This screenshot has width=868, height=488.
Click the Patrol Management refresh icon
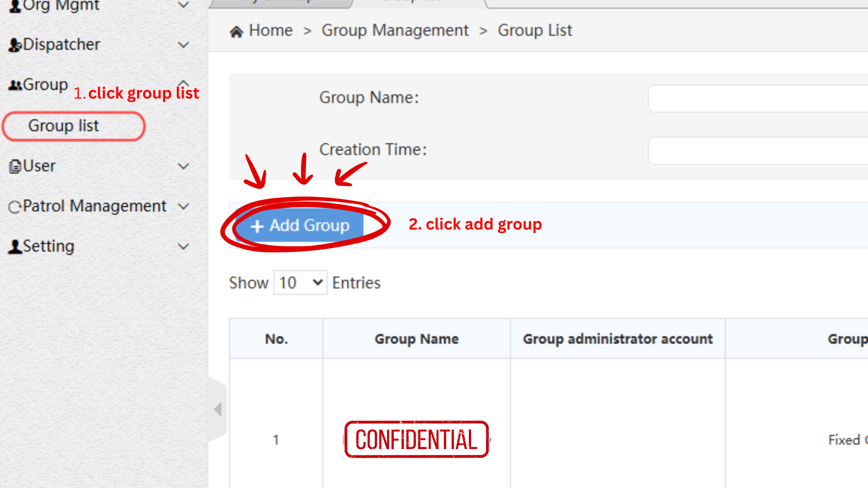click(15, 207)
